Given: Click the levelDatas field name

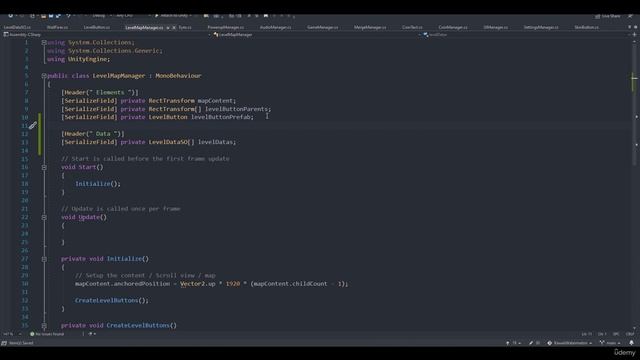Looking at the screenshot, I should click(216, 142).
